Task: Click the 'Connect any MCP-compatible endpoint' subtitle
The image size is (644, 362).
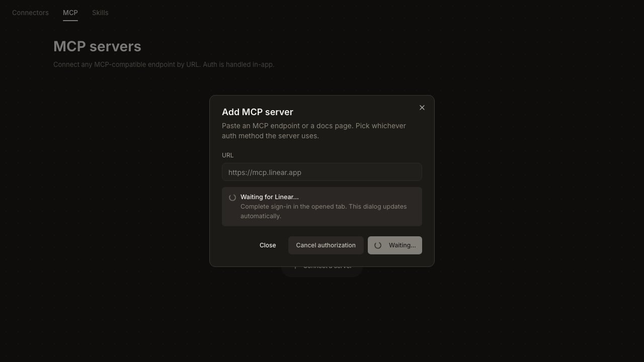Action: (x=164, y=64)
